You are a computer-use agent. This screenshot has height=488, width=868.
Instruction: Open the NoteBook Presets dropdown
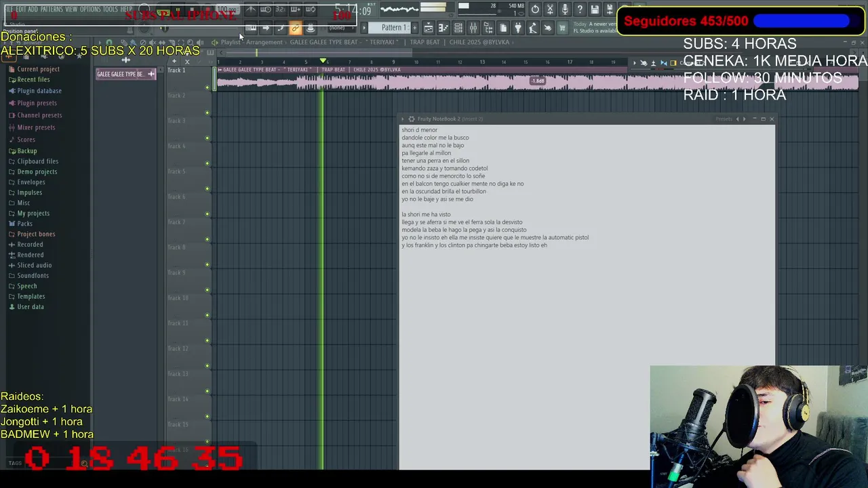(724, 119)
